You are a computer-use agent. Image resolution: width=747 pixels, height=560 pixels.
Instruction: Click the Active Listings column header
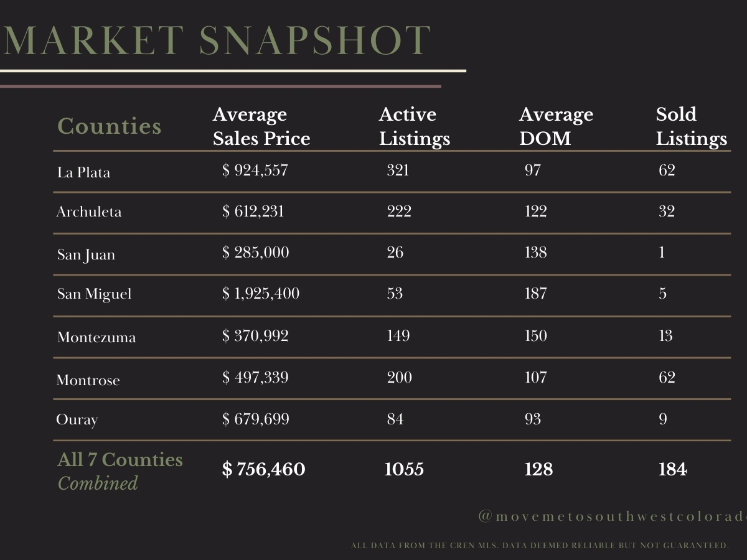pos(414,126)
